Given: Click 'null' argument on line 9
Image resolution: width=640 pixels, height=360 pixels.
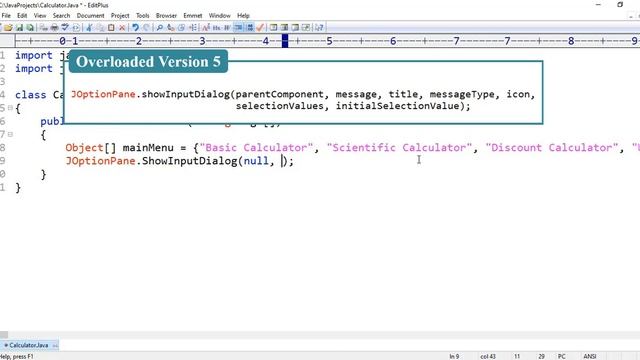Looking at the screenshot, I should [x=256, y=161].
